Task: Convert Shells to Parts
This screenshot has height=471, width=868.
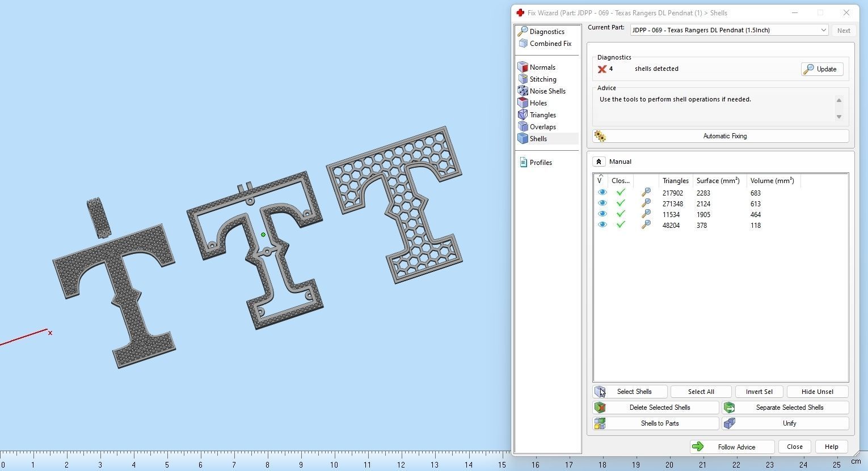Action: click(x=656, y=423)
